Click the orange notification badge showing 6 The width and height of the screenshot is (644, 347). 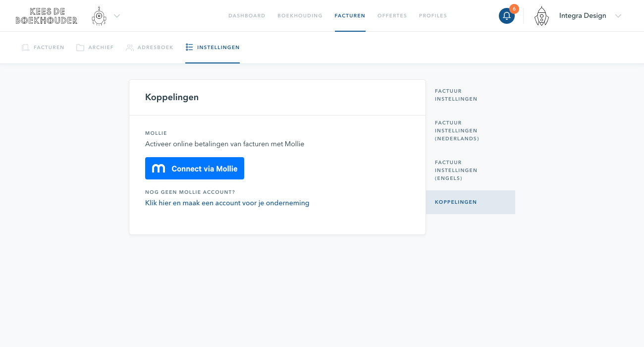click(514, 8)
